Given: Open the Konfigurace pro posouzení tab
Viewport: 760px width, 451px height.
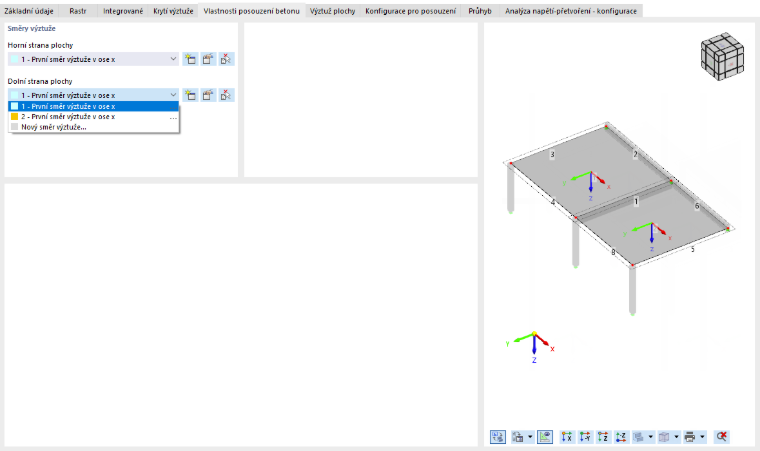Looking at the screenshot, I should click(x=411, y=11).
